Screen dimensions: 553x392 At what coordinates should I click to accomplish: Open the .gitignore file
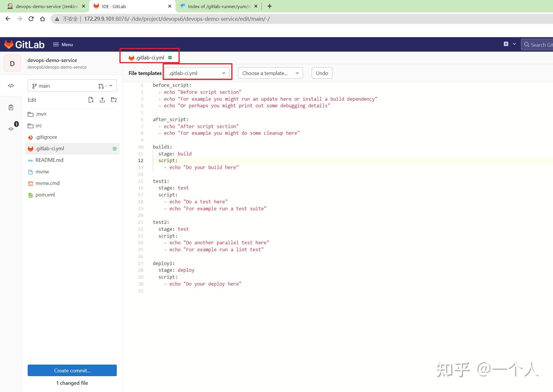[x=46, y=137]
